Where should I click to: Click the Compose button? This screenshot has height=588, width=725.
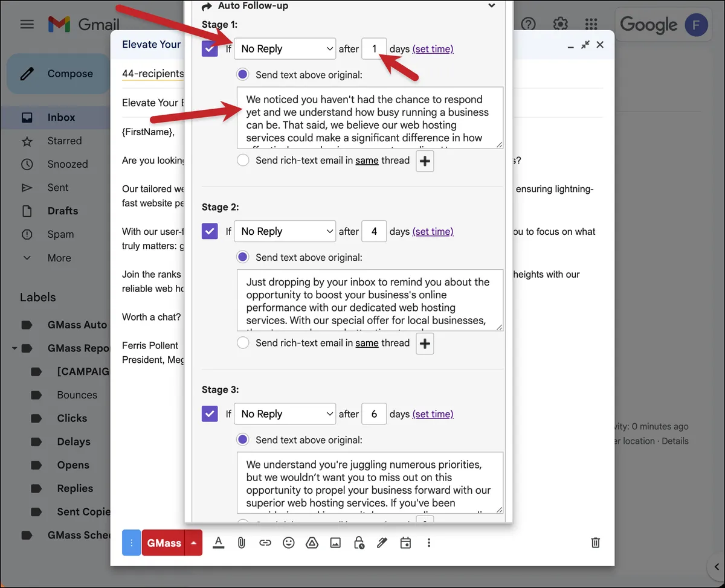[58, 74]
